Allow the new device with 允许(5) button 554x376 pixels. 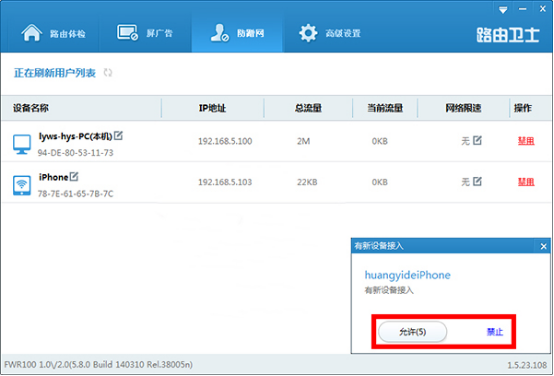coord(412,332)
